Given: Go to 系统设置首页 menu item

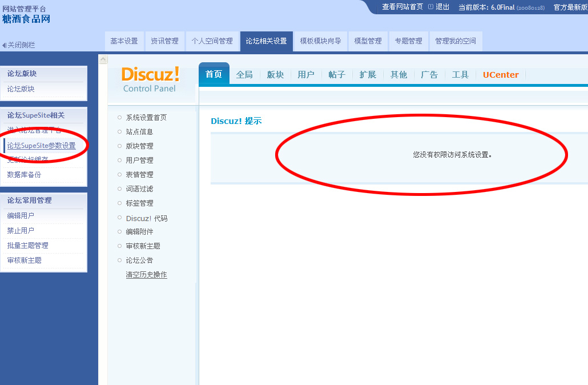Looking at the screenshot, I should (x=146, y=118).
